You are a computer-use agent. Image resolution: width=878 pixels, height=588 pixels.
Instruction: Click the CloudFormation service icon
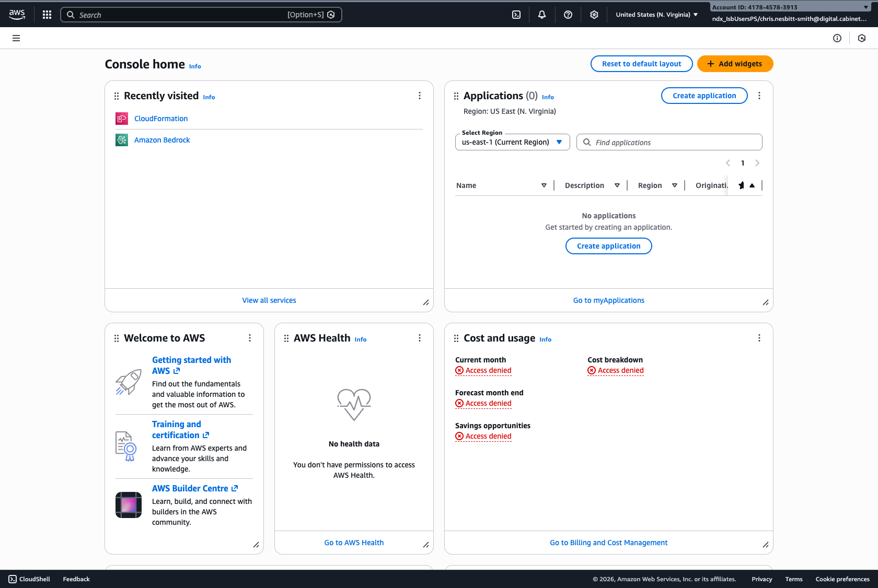pos(121,119)
